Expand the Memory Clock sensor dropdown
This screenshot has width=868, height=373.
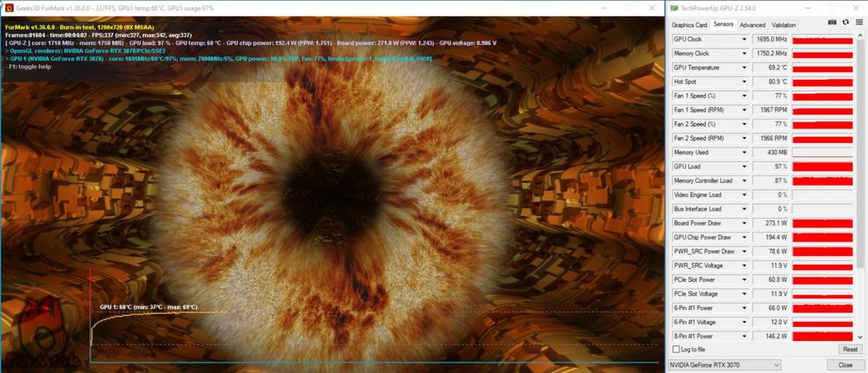click(745, 54)
